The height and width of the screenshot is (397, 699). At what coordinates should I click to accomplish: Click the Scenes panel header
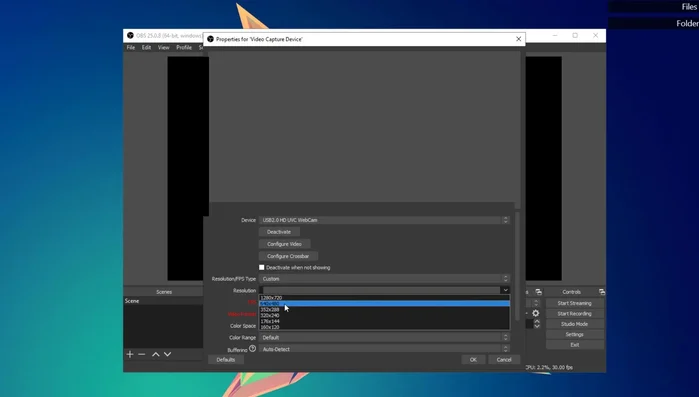164,292
